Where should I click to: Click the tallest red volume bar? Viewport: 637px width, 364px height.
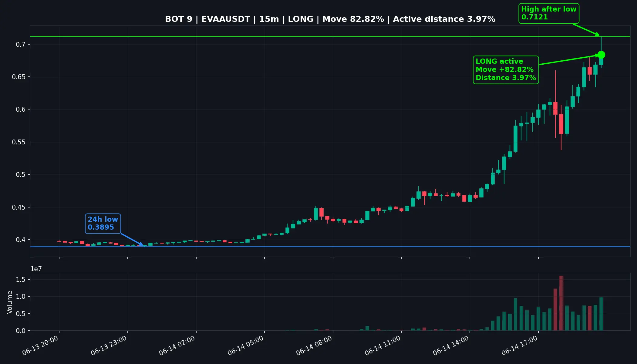click(561, 303)
